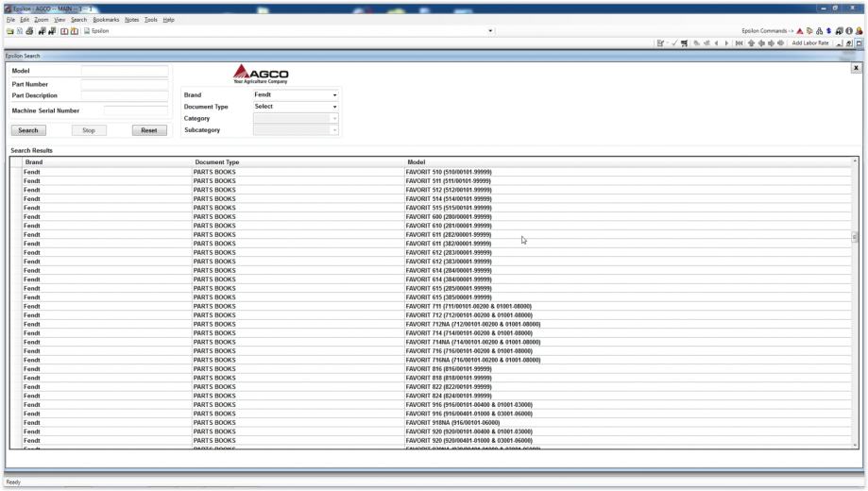Click the next page right-arrow icon

pyautogui.click(x=726, y=43)
